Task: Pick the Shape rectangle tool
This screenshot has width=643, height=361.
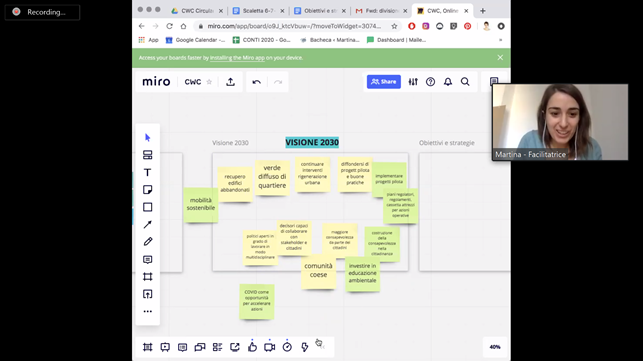Action: [148, 207]
